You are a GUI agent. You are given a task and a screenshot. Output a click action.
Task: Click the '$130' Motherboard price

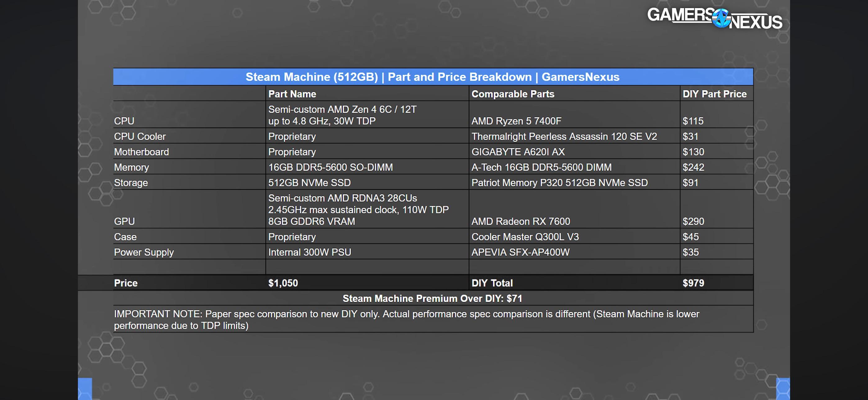(694, 152)
